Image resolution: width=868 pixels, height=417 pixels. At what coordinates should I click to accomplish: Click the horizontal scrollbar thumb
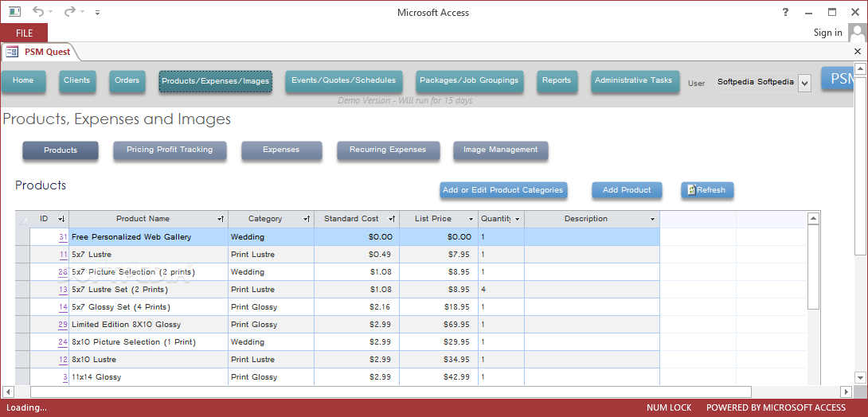pos(391,392)
